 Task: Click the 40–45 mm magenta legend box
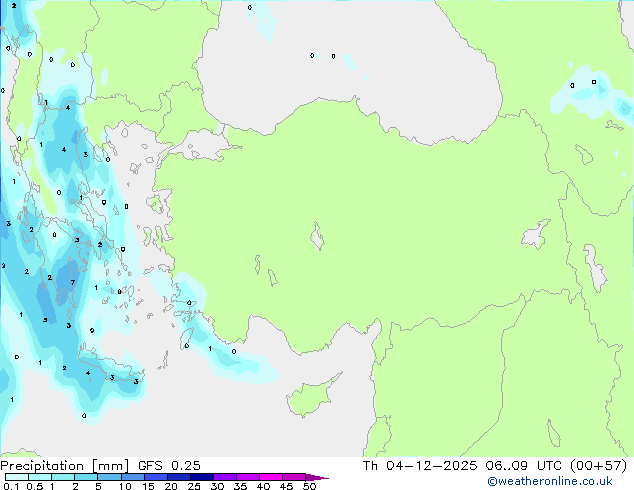click(271, 477)
